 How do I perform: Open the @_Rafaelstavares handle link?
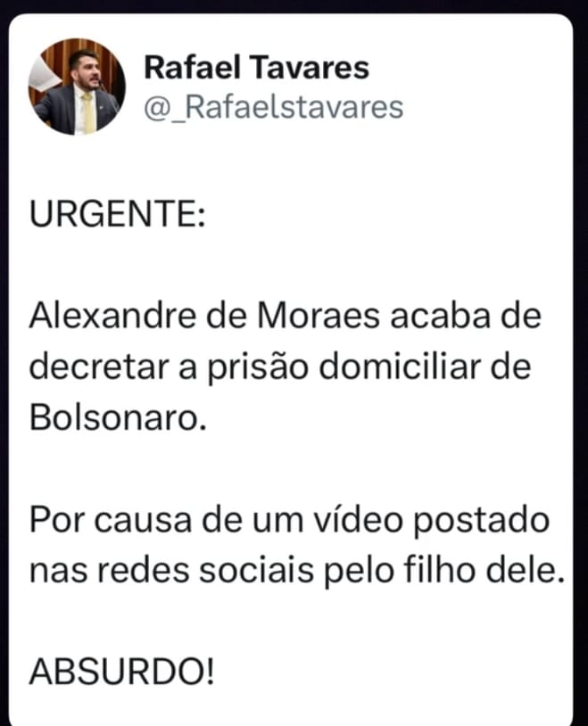[x=273, y=108]
